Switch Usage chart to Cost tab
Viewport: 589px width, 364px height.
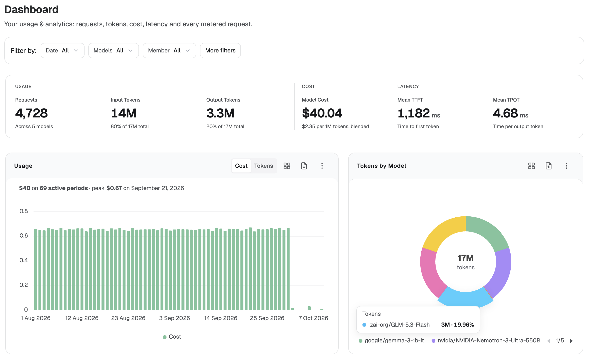[x=241, y=166]
